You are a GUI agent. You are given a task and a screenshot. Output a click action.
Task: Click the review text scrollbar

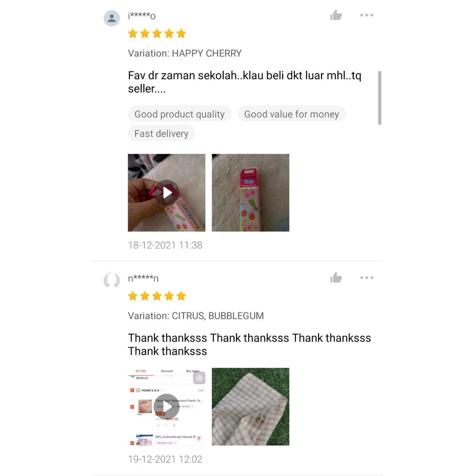pos(379,98)
